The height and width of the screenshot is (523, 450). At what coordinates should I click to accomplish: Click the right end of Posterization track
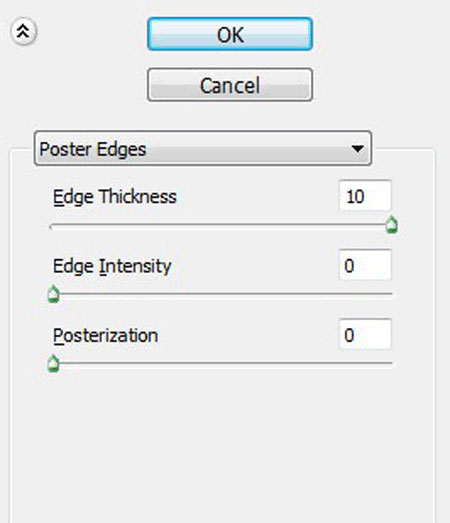(390, 363)
